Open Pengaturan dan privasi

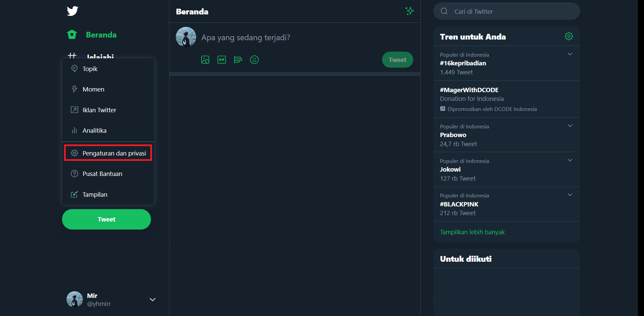[x=108, y=153]
